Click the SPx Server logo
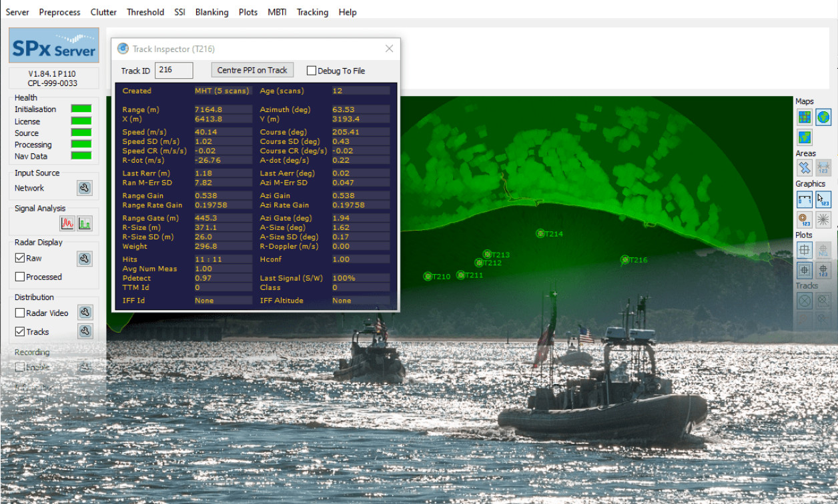The height and width of the screenshot is (504, 838). (54, 45)
